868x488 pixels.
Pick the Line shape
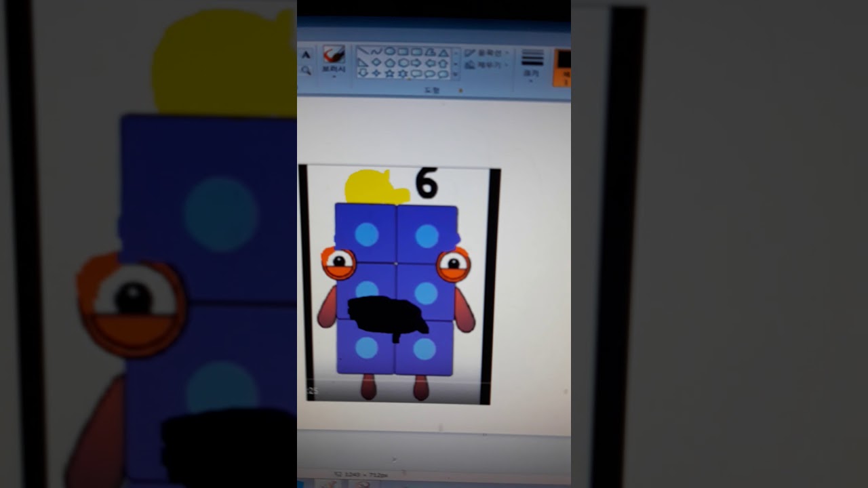[363, 51]
